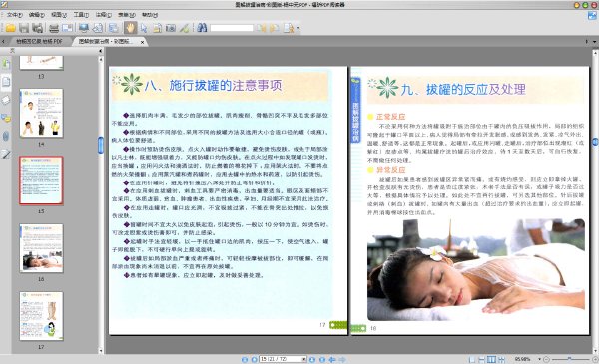Select the Hand tool
Screen dimensions: 599x364
click(x=130, y=28)
